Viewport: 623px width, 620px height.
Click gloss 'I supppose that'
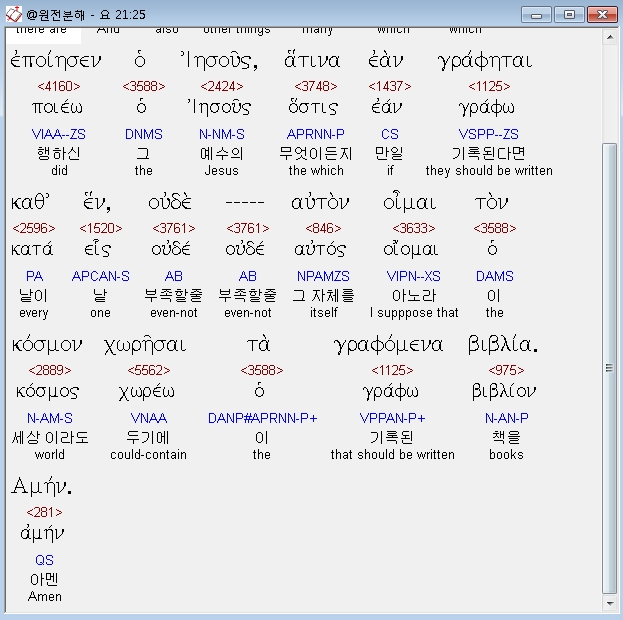pyautogui.click(x=414, y=313)
